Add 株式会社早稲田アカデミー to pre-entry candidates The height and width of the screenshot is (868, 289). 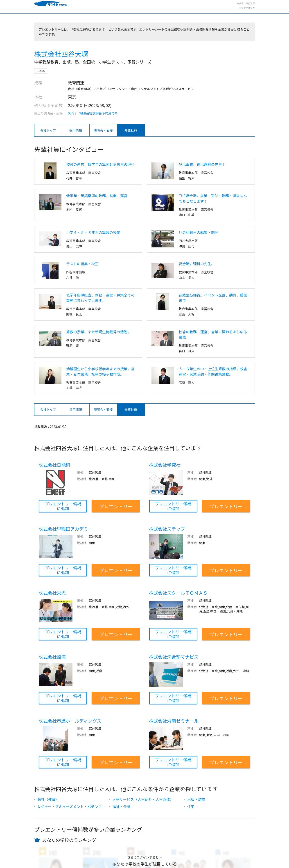pyautogui.click(x=63, y=570)
